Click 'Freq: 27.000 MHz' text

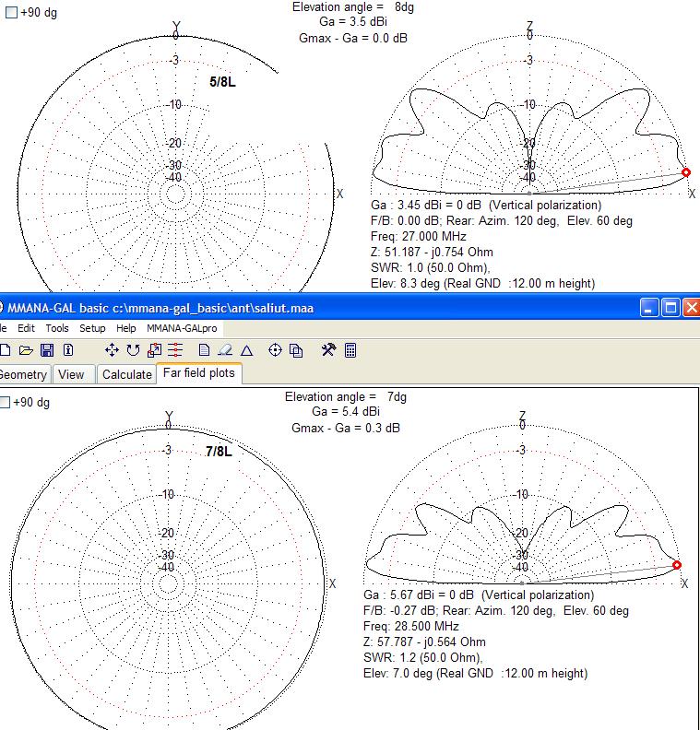(418, 236)
